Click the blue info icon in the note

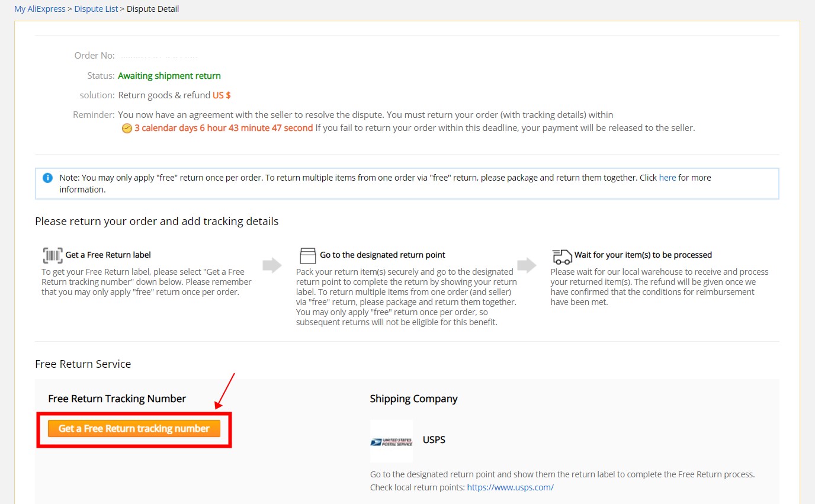[47, 178]
